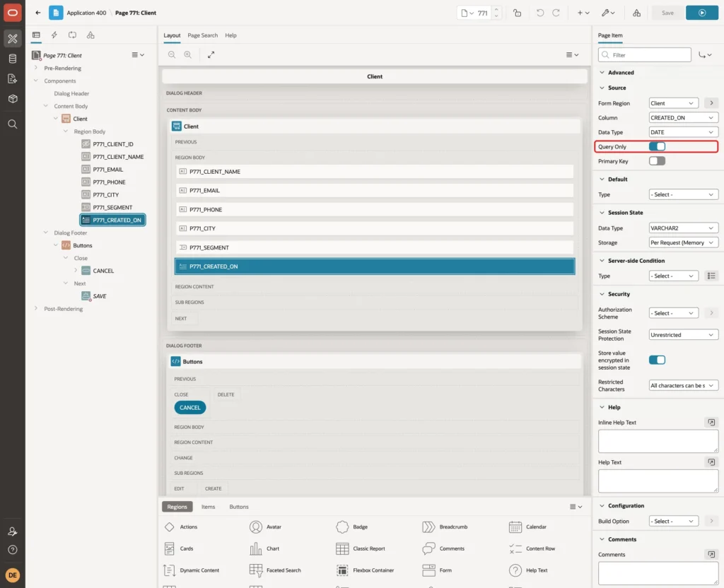Click the Save button
Image resolution: width=724 pixels, height=588 pixels.
click(667, 13)
